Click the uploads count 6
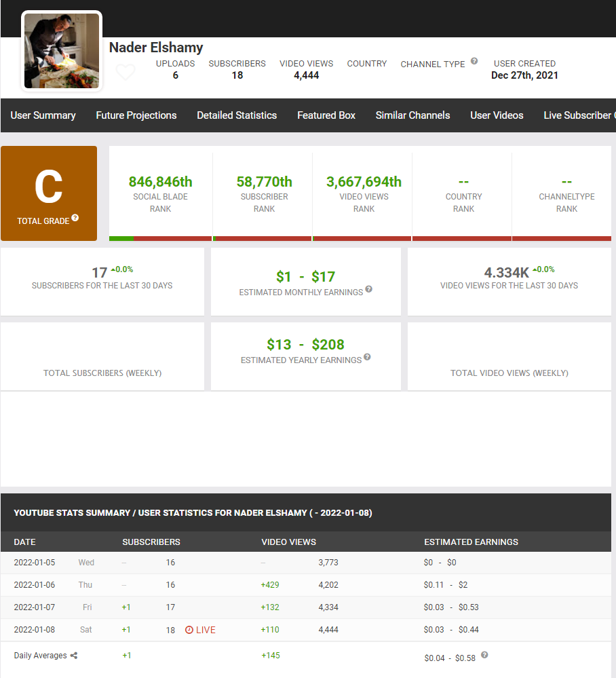Image resolution: width=616 pixels, height=678 pixels. [176, 75]
